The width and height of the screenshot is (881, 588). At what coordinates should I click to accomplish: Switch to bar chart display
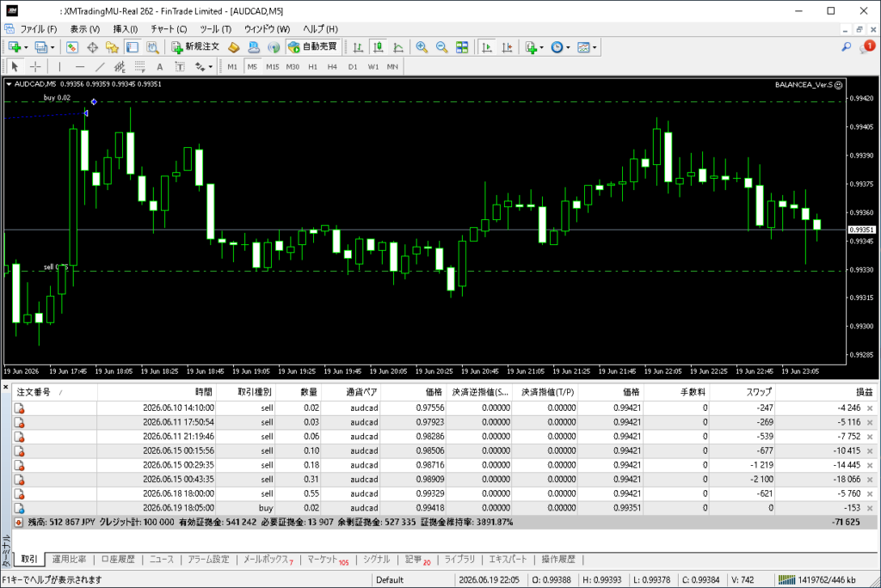(x=358, y=47)
